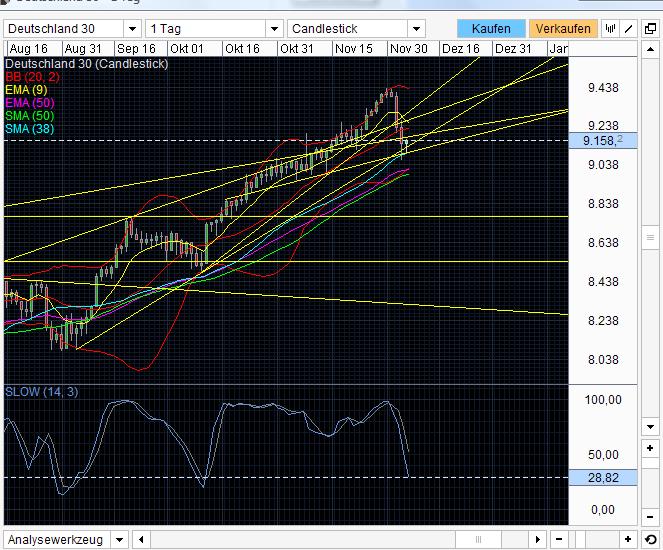The height and width of the screenshot is (550, 663).
Task: Click the vertical scrollbar grip handle
Action: (x=650, y=238)
